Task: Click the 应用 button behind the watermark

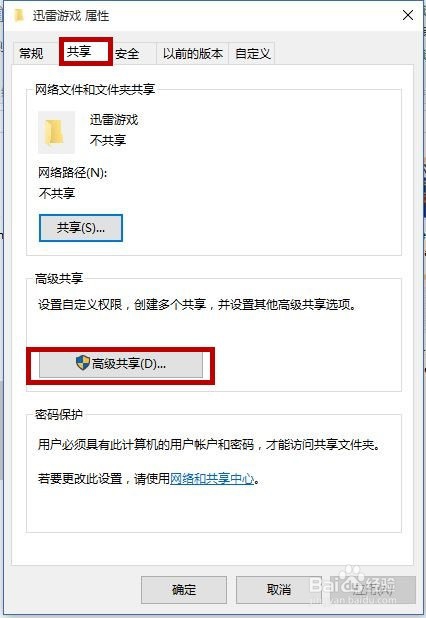Action: pos(372,590)
